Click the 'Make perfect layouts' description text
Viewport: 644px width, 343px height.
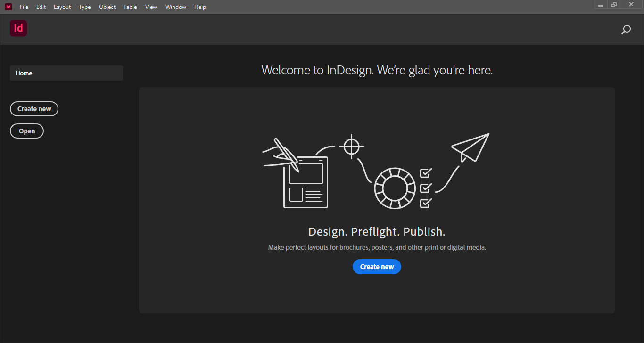pos(377,247)
